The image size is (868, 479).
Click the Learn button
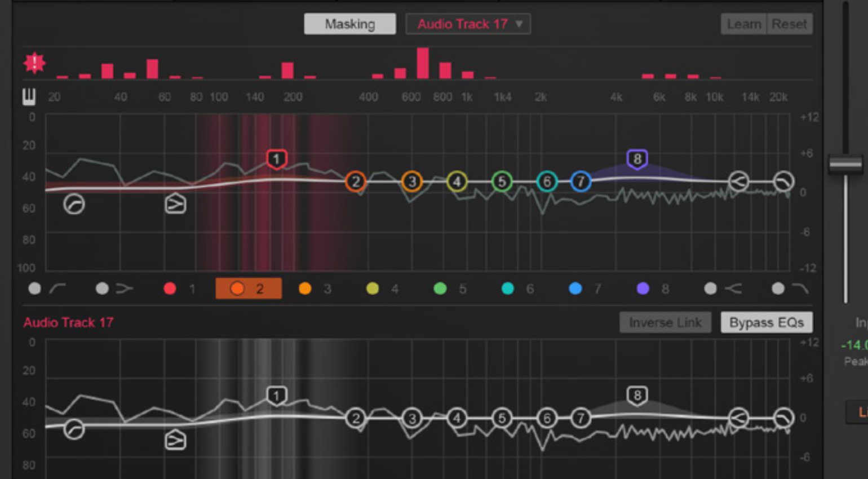coord(743,24)
